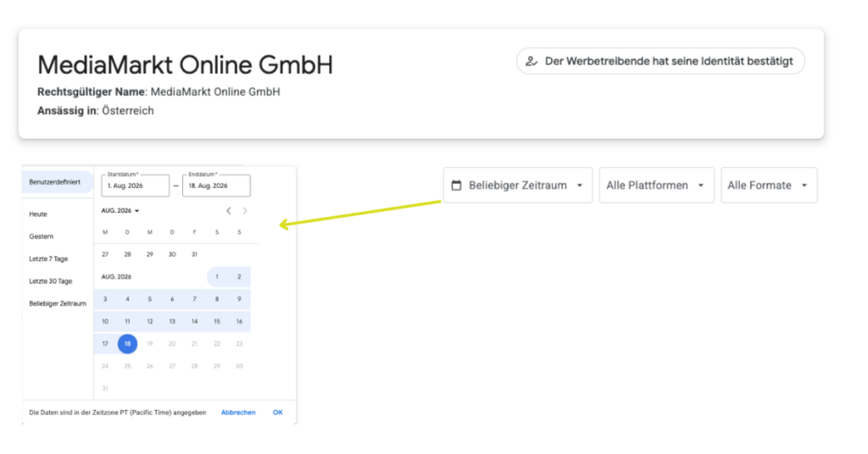Image resolution: width=868 pixels, height=454 pixels.
Task: Pick August 5 in the calendar
Action: pos(149,299)
